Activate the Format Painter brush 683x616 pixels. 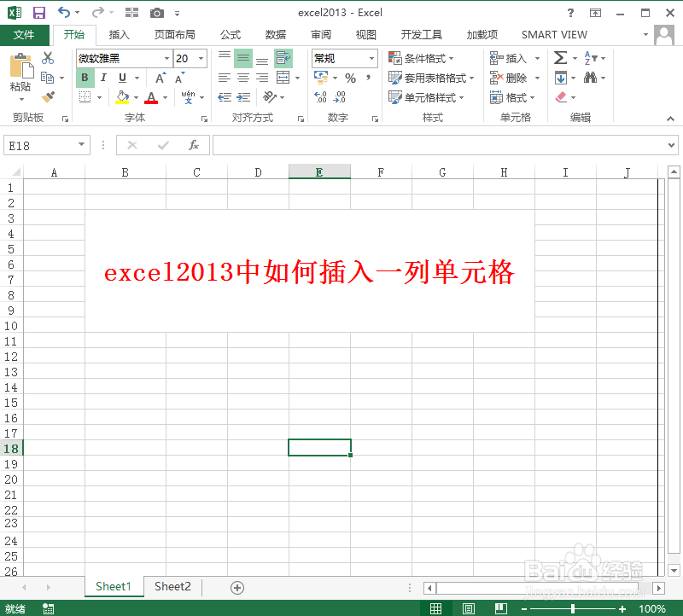[x=48, y=96]
